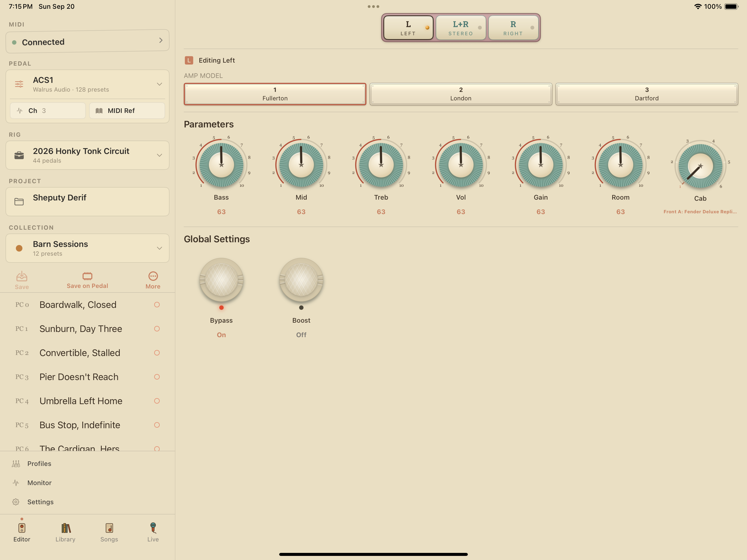Tap the battery status icon
The image size is (747, 560).
click(731, 6)
